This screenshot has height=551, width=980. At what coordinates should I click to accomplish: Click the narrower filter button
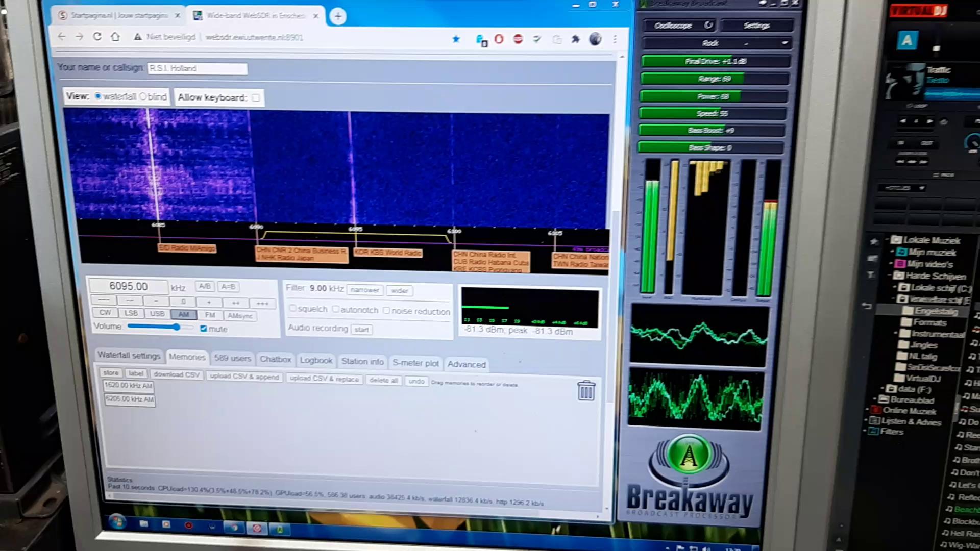(x=365, y=290)
